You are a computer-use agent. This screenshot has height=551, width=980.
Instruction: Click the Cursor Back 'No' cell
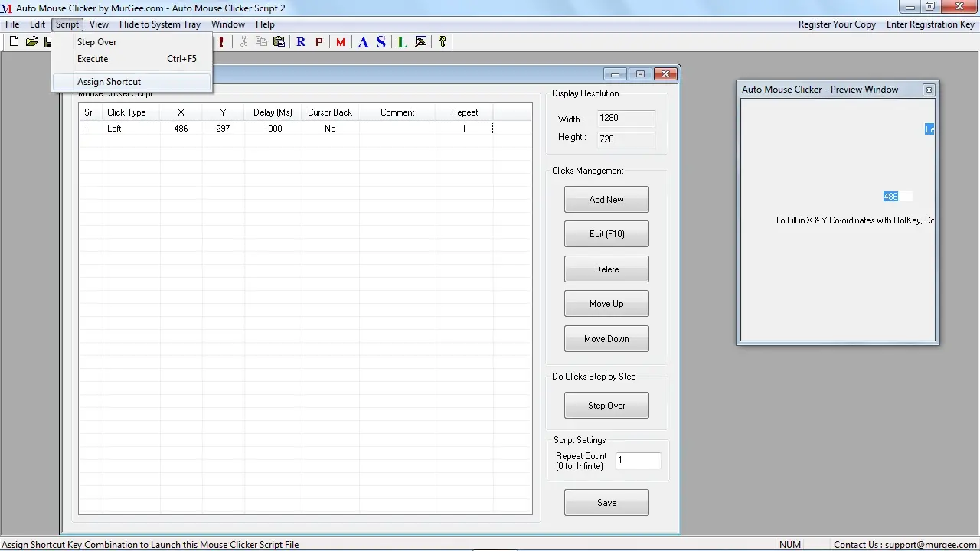330,129
